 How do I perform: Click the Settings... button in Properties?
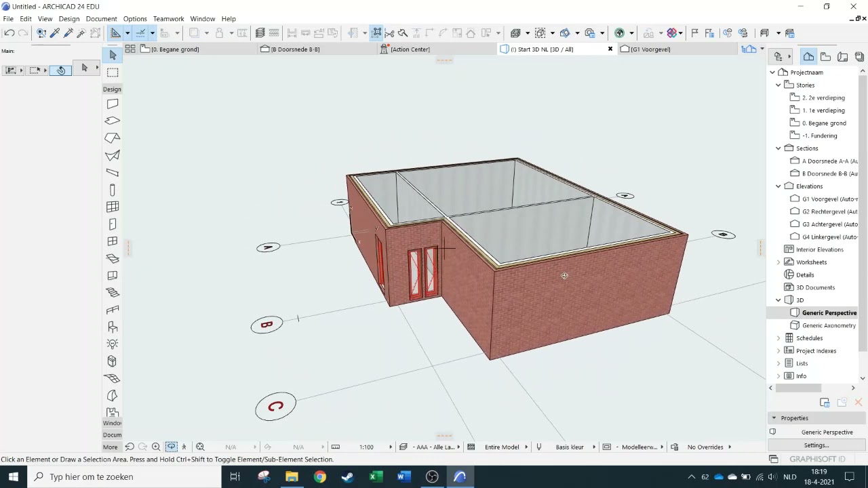[x=816, y=445]
